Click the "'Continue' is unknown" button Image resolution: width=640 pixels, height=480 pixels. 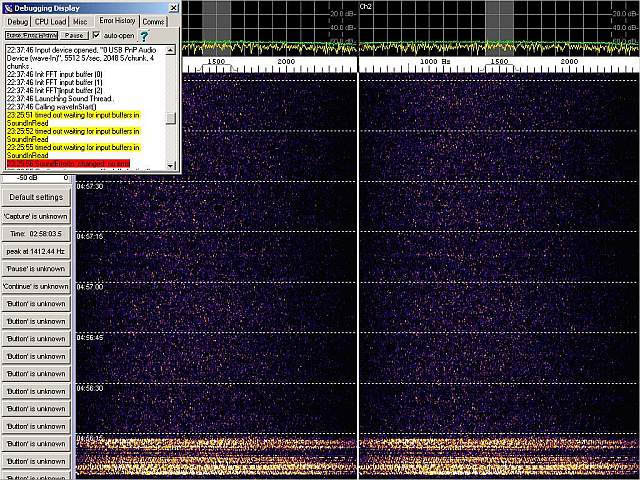click(x=36, y=286)
